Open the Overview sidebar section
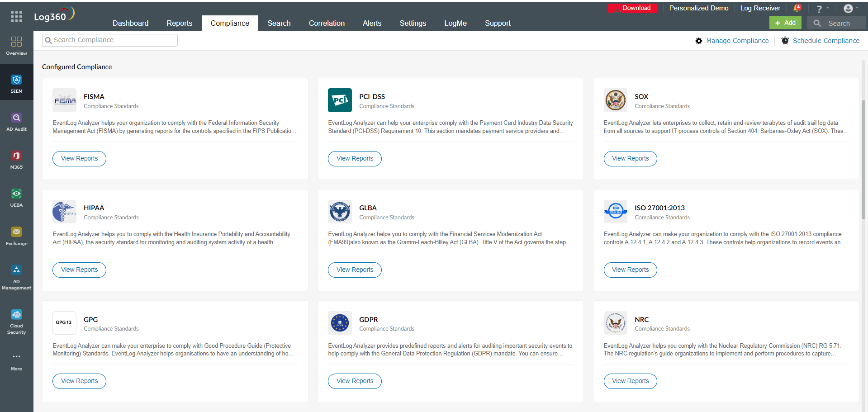Image resolution: width=868 pixels, height=412 pixels. point(16,46)
